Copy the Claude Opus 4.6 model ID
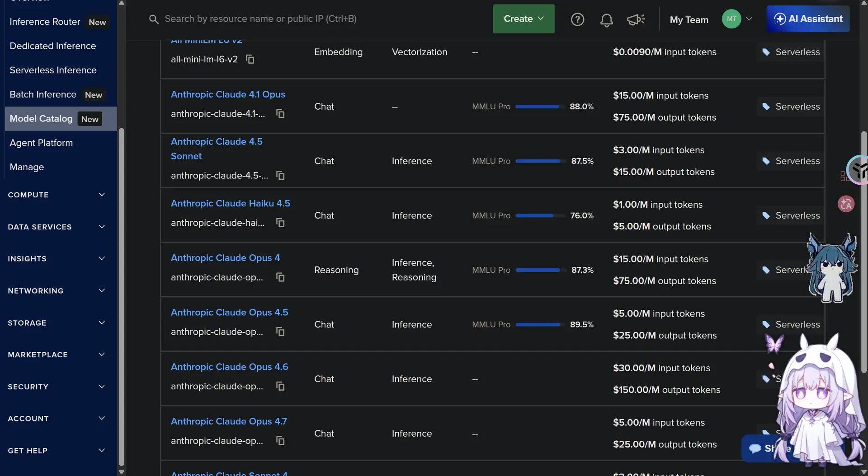The height and width of the screenshot is (476, 868). pos(280,386)
